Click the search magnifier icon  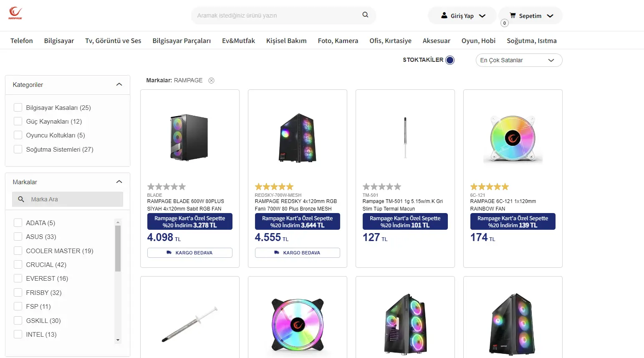365,15
